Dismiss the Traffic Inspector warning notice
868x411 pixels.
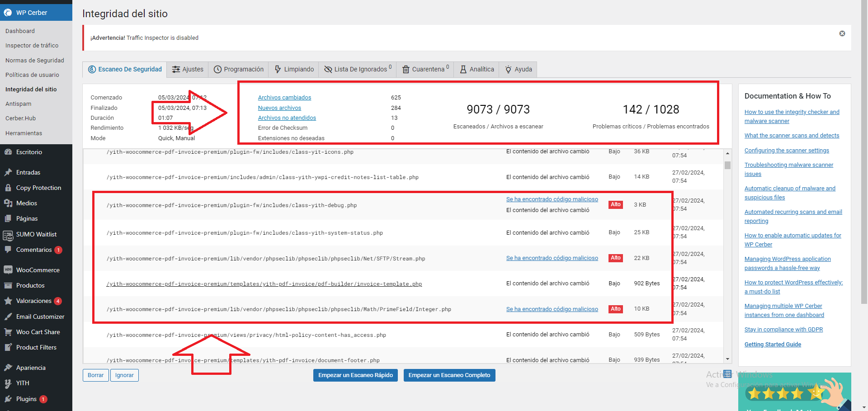pyautogui.click(x=842, y=33)
